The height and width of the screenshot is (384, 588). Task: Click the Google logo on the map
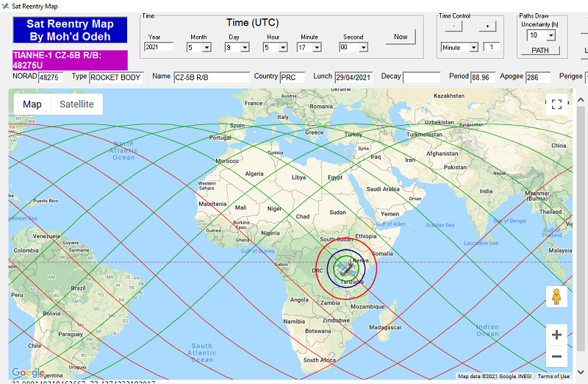tap(28, 373)
